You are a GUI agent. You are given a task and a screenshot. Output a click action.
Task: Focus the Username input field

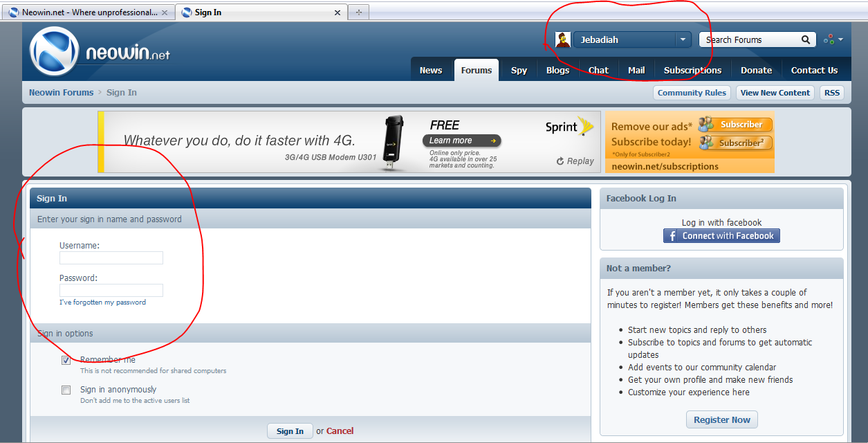(111, 257)
